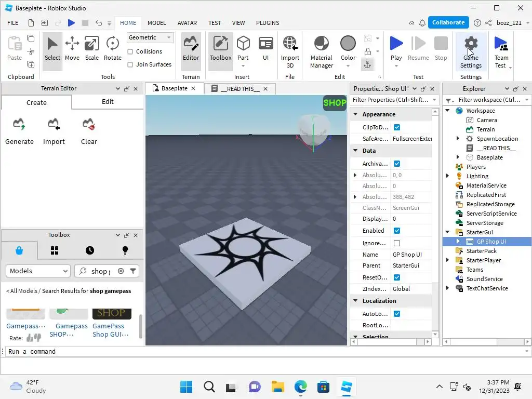The width and height of the screenshot is (532, 399).
Task: Start Play test
Action: coord(396,48)
